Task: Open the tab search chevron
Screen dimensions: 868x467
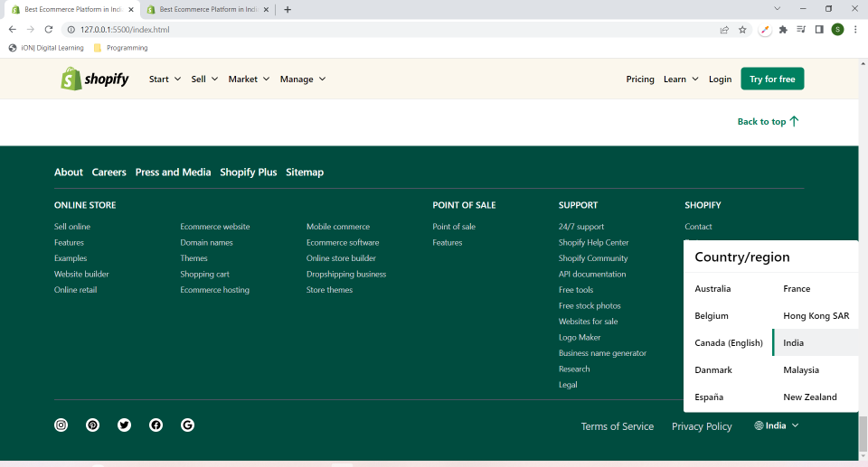Action: point(778,9)
